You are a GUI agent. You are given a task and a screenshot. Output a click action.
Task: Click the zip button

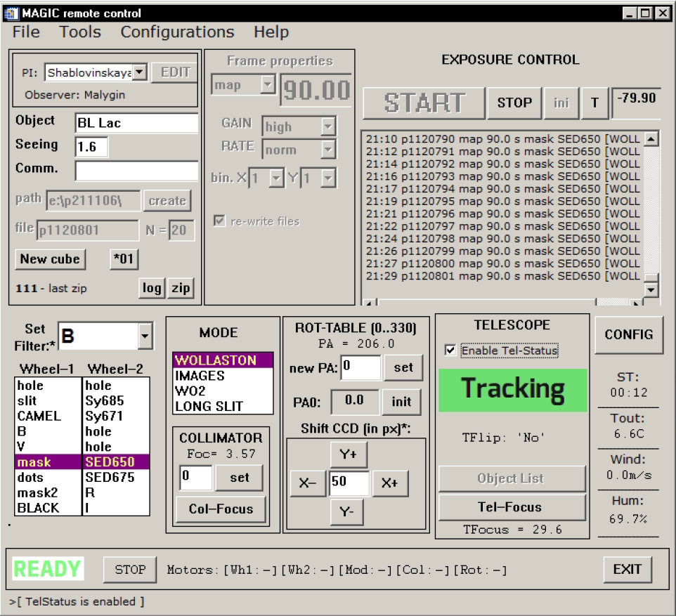[181, 288]
